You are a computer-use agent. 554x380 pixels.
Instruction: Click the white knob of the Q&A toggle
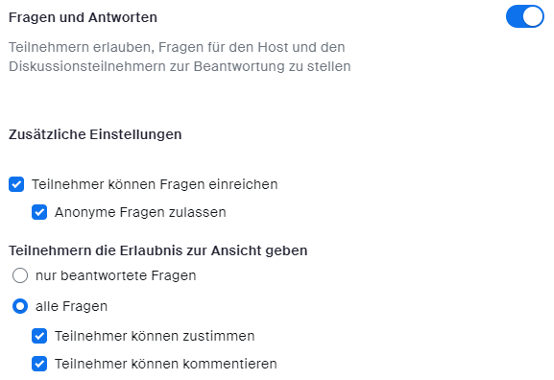pos(533,17)
